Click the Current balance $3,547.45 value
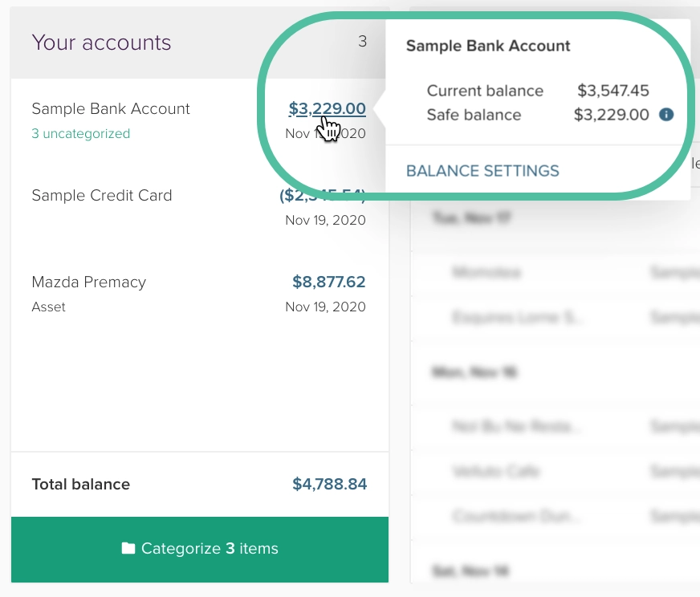Screen dimensions: 700x597 click(x=613, y=91)
